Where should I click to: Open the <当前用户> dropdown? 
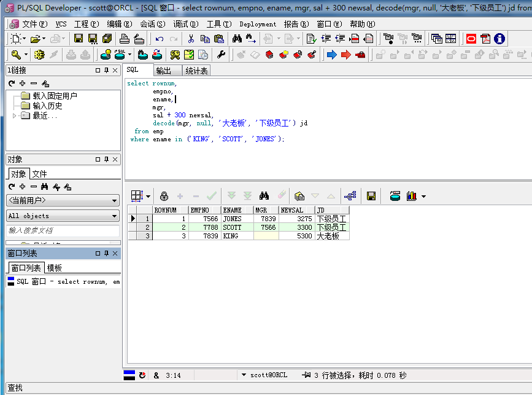tap(63, 200)
